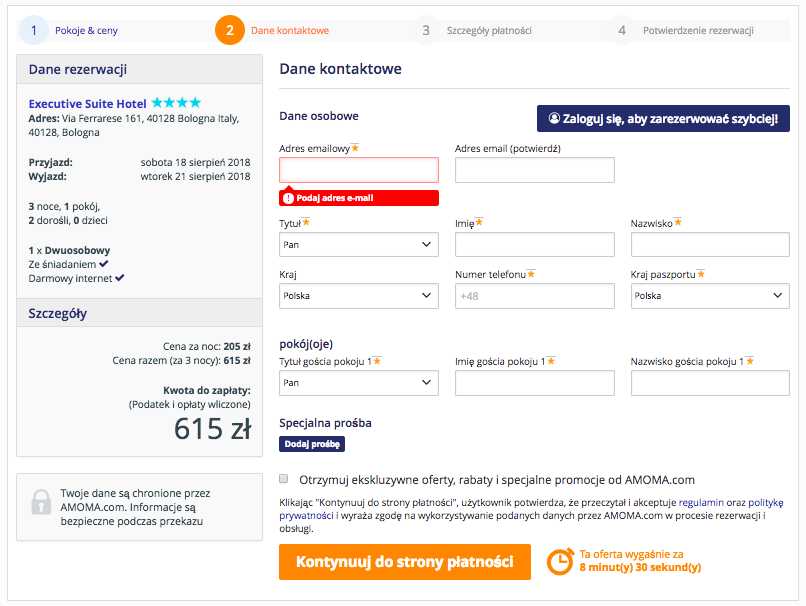Click the hotel star rating icons
This screenshot has height=606, width=806.
(176, 103)
